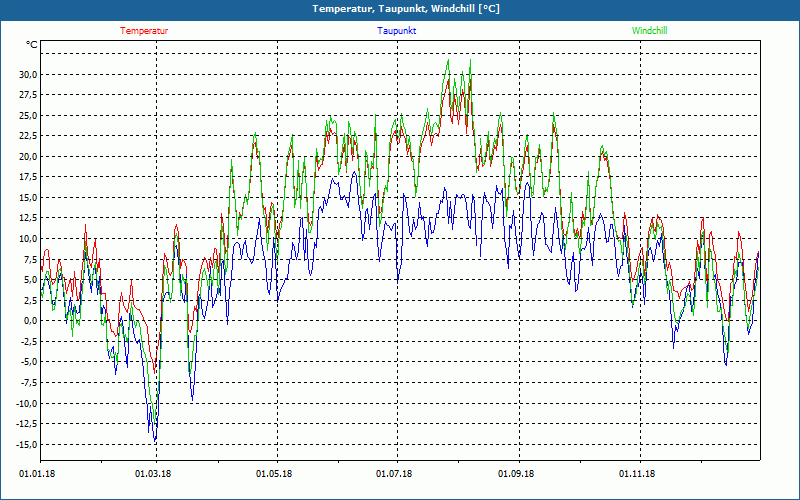Click the 5,0 y-axis value
Viewport: 800px width, 500px height.
pyautogui.click(x=31, y=280)
